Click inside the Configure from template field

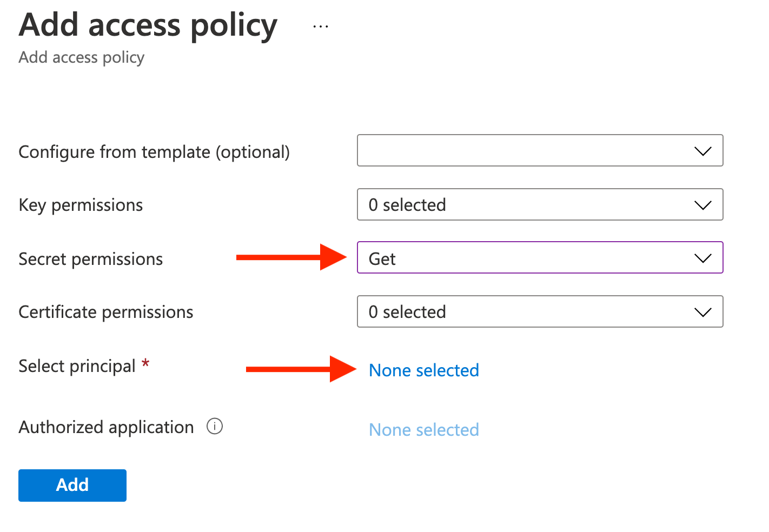514,150
